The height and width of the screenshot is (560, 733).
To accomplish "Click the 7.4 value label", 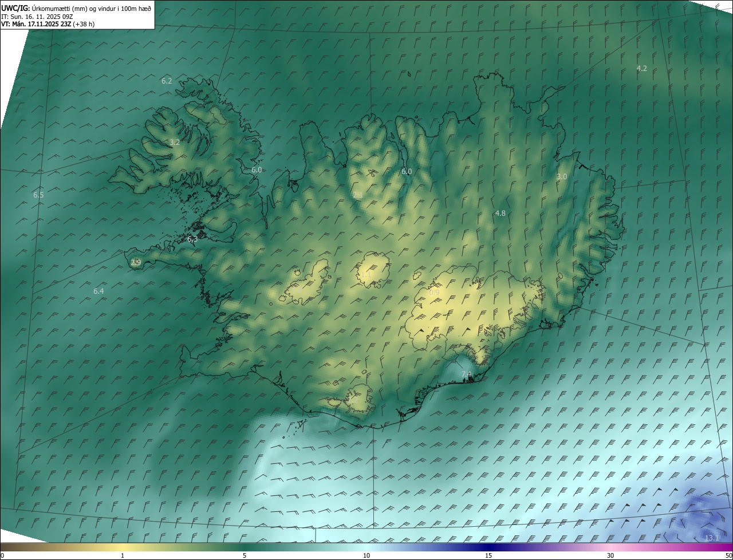I will (x=467, y=374).
